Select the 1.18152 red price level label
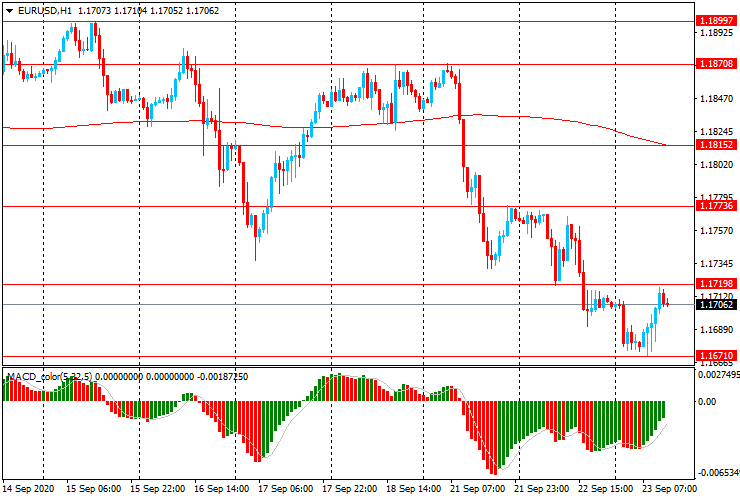This screenshot has width=740, height=500. pyautogui.click(x=716, y=144)
